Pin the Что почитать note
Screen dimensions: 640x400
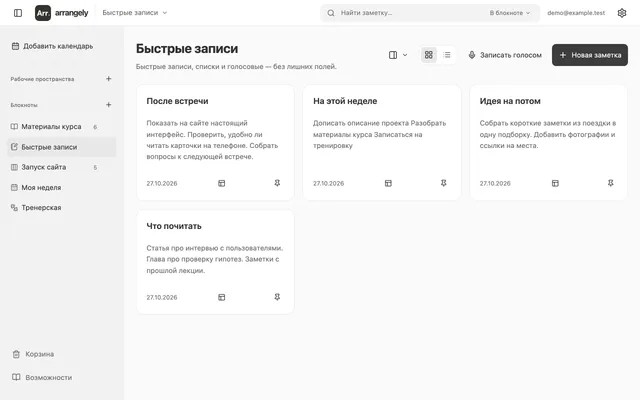pos(277,297)
